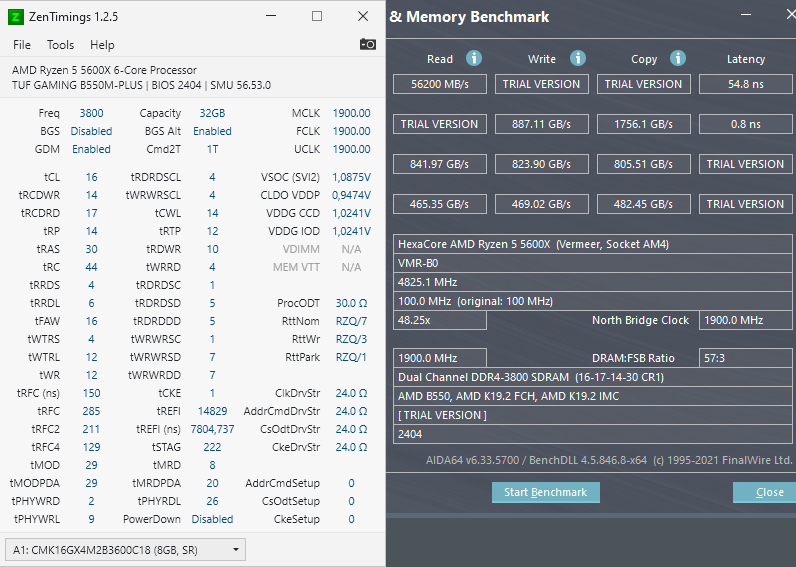Click the tRFC value 285
The image size is (796, 567).
click(x=91, y=411)
